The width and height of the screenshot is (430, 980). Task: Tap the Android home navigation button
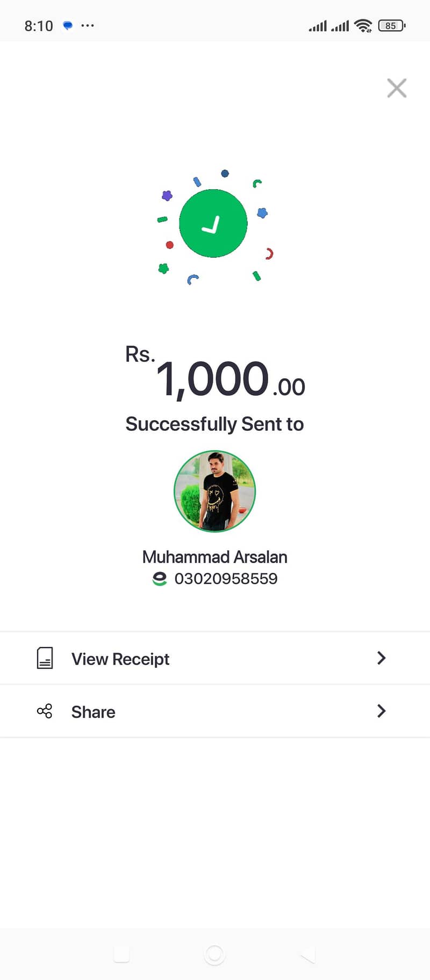[214, 955]
